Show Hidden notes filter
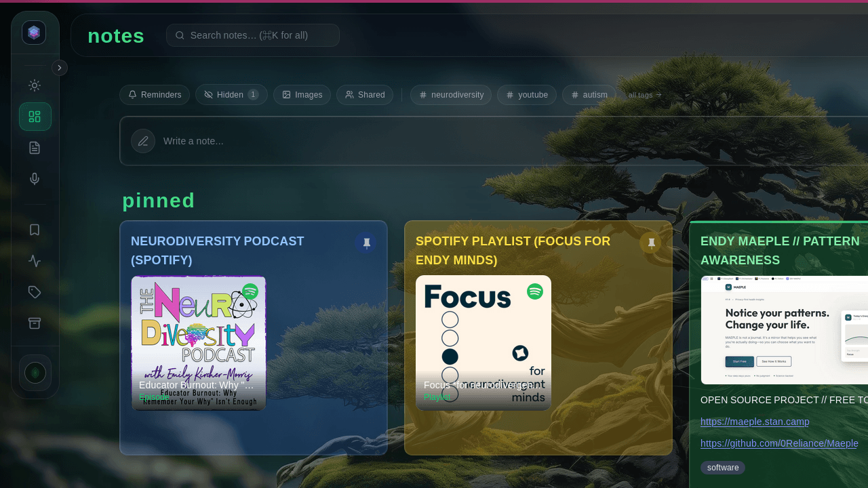This screenshot has width=868, height=488. coord(231,95)
